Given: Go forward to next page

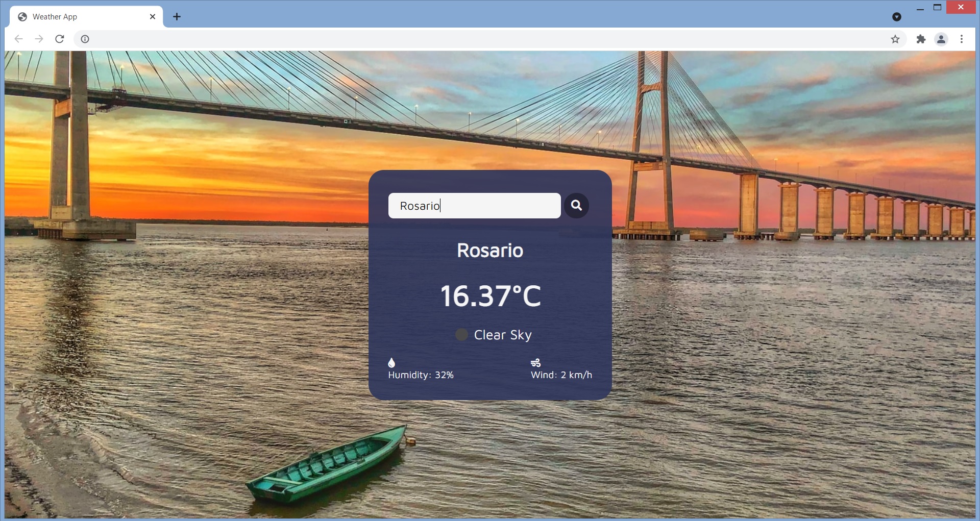Looking at the screenshot, I should 39,39.
